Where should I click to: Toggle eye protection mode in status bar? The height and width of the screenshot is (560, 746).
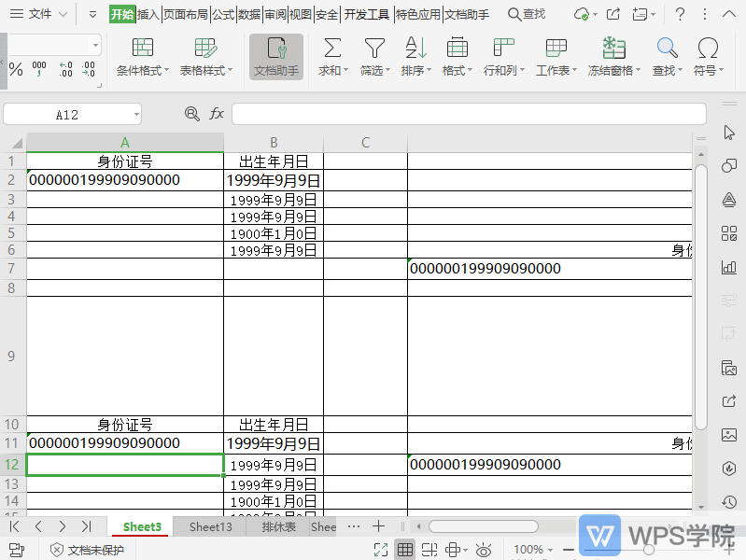[484, 550]
